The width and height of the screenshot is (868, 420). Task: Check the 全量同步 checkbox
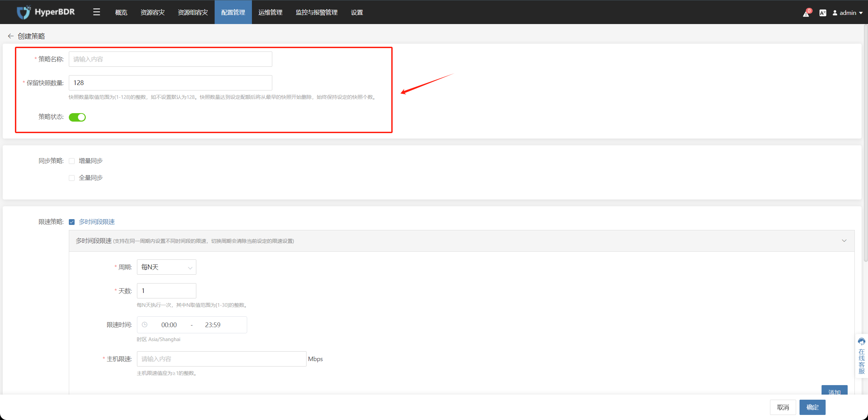coord(72,178)
